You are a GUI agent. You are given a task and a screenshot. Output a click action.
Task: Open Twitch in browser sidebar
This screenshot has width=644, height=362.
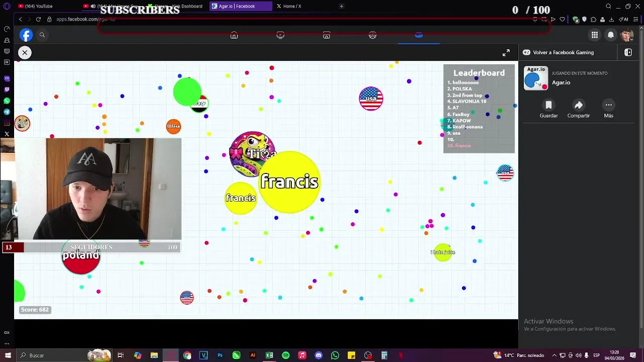pyautogui.click(x=7, y=89)
